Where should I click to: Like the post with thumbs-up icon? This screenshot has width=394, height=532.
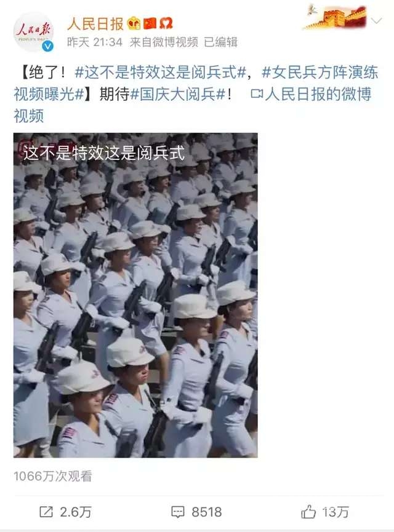[308, 512]
